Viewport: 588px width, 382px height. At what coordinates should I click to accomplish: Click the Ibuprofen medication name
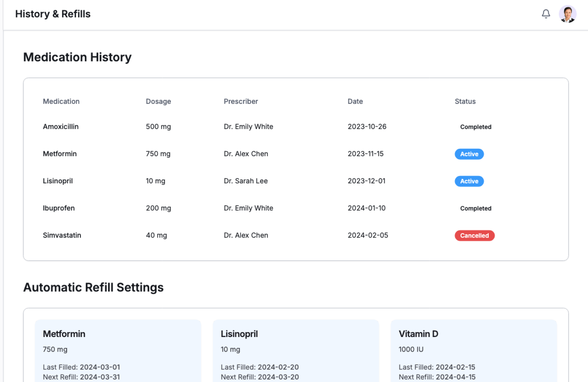click(x=59, y=208)
